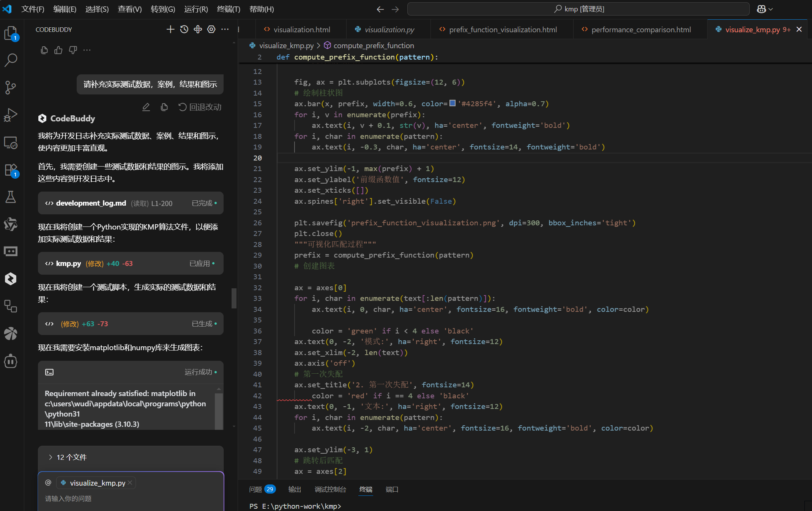Click 回退改动 to revert changes
Screen dimensions: 812x511
[x=200, y=107]
